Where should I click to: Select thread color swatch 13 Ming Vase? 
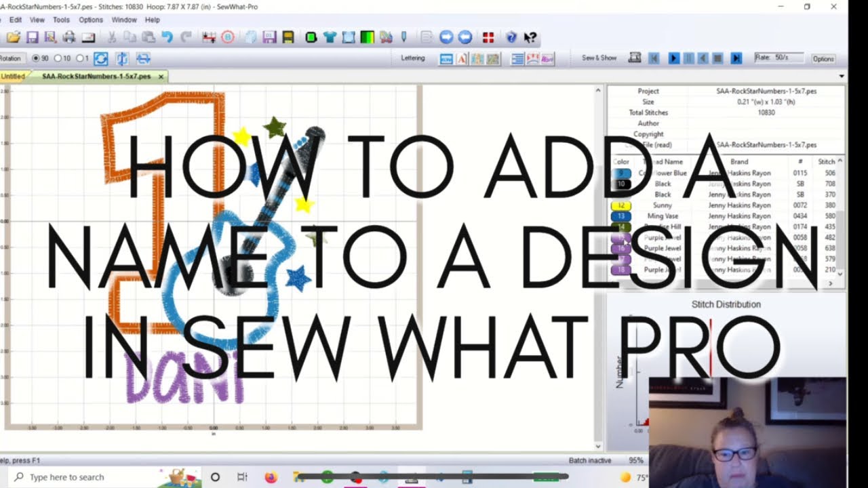tap(621, 216)
